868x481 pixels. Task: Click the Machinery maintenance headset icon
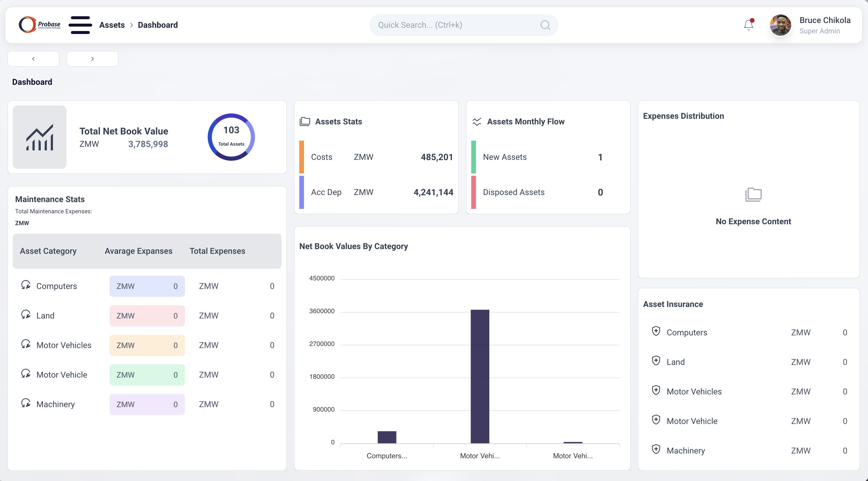(x=26, y=403)
